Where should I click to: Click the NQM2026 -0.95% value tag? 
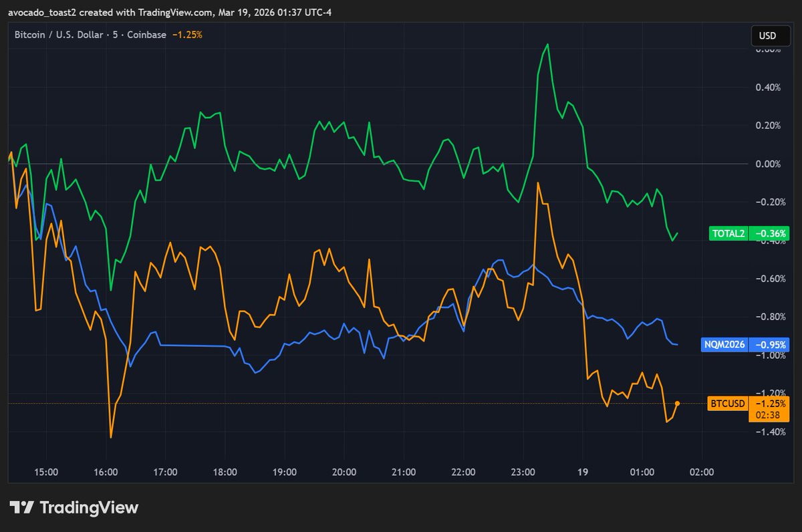pyautogui.click(x=769, y=345)
